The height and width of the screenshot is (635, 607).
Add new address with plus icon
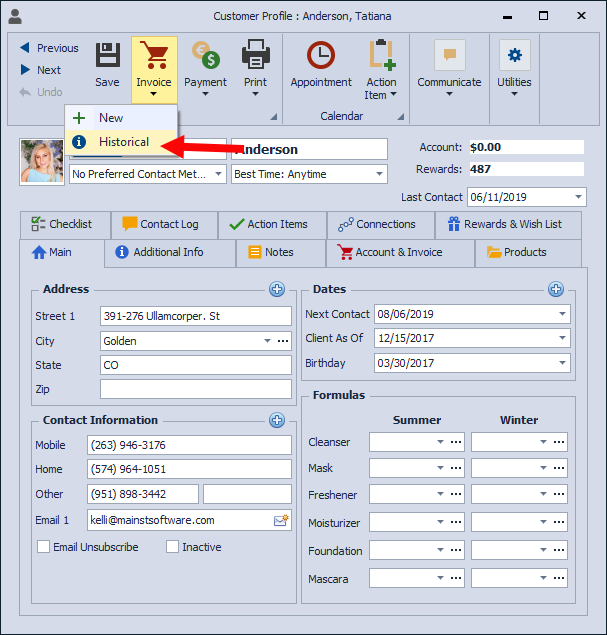pyautogui.click(x=277, y=289)
